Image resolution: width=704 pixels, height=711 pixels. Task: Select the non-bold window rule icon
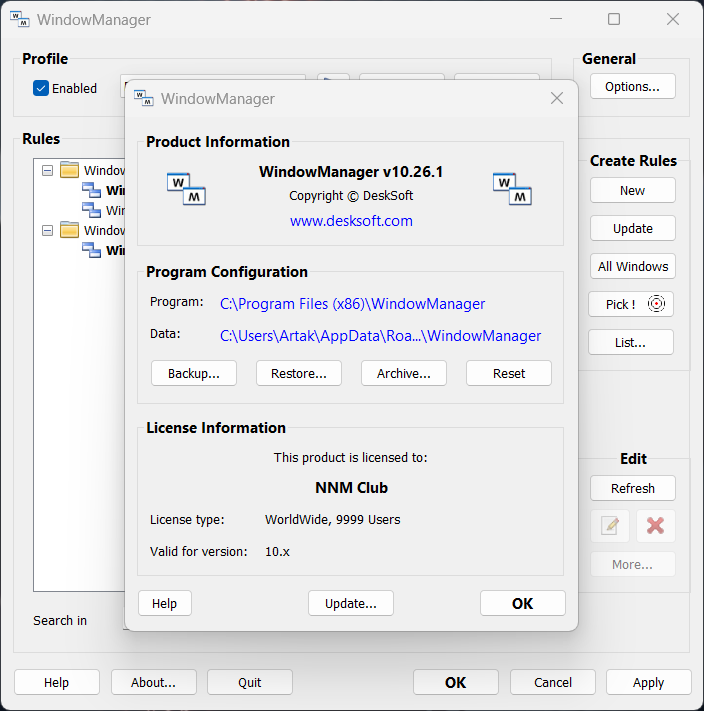click(92, 210)
